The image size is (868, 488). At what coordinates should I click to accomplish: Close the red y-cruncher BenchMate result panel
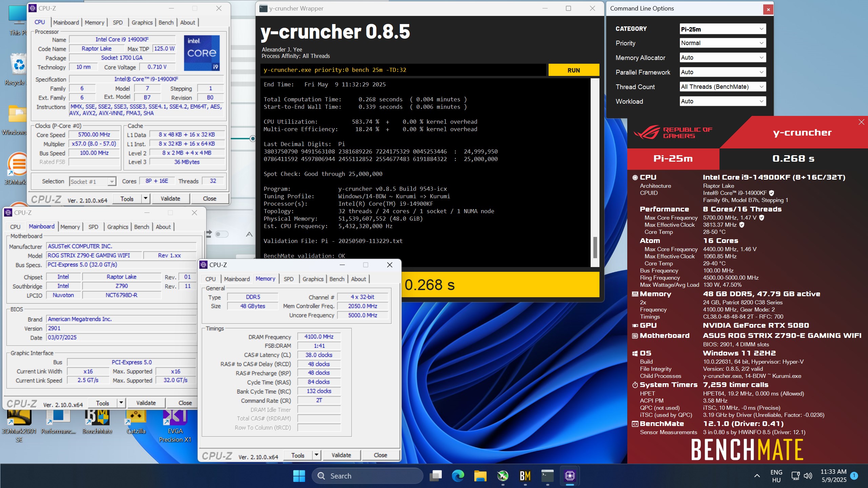861,122
